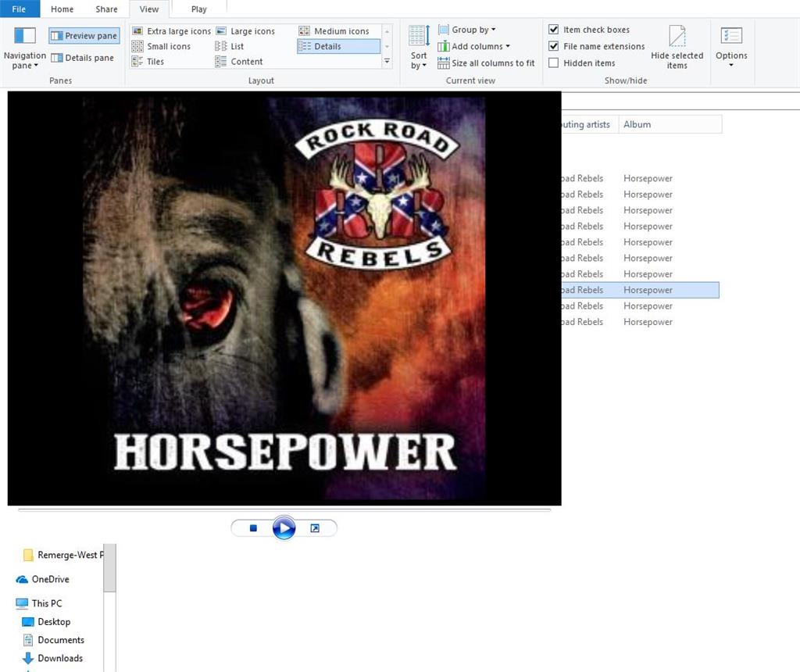
Task: Toggle the Details pane button
Action: coord(83,58)
